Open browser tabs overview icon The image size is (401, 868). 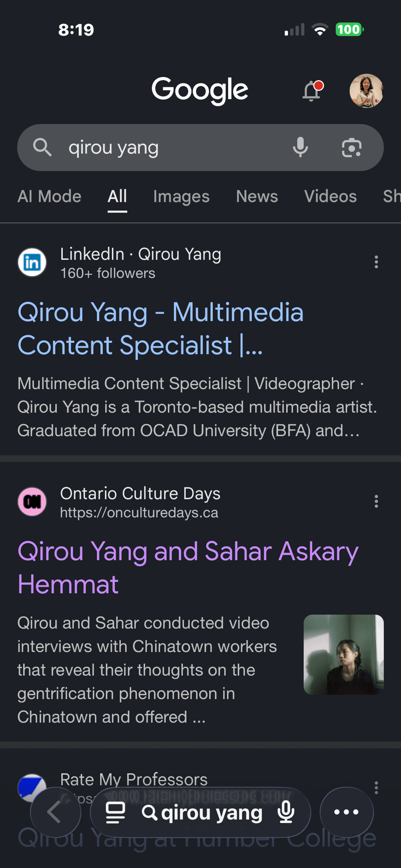pyautogui.click(x=115, y=812)
